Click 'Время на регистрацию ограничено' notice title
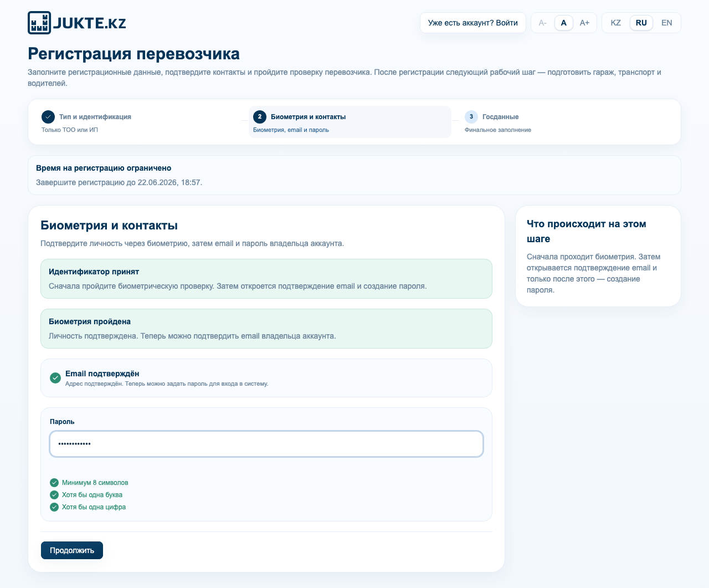Image resolution: width=709 pixels, height=588 pixels. click(104, 168)
